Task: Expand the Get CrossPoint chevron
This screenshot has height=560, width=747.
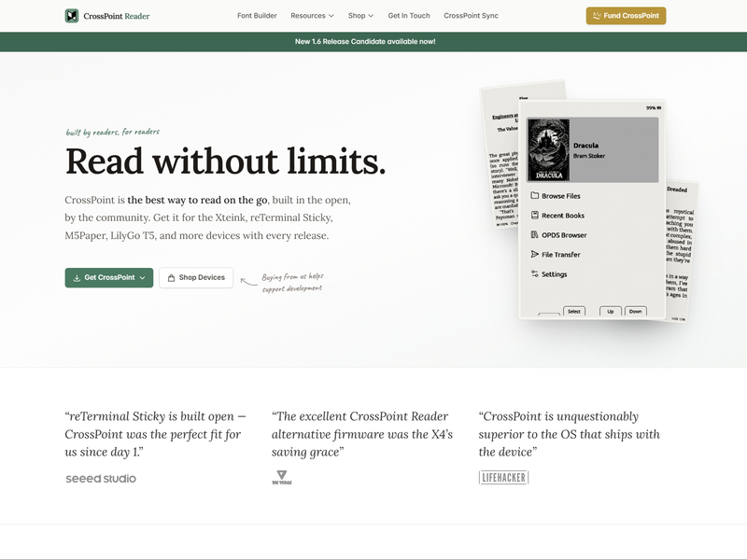Action: click(x=142, y=278)
